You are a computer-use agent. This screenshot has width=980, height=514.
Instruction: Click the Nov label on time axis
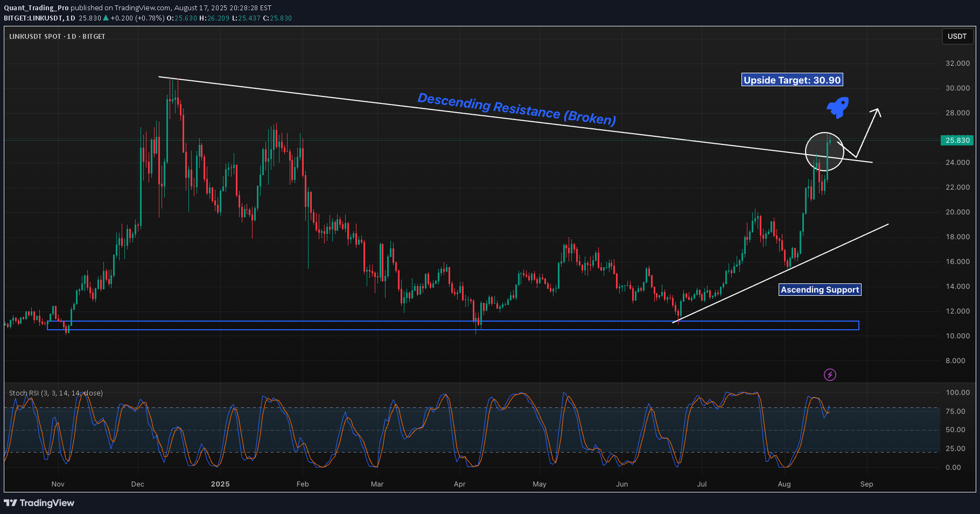click(x=58, y=484)
